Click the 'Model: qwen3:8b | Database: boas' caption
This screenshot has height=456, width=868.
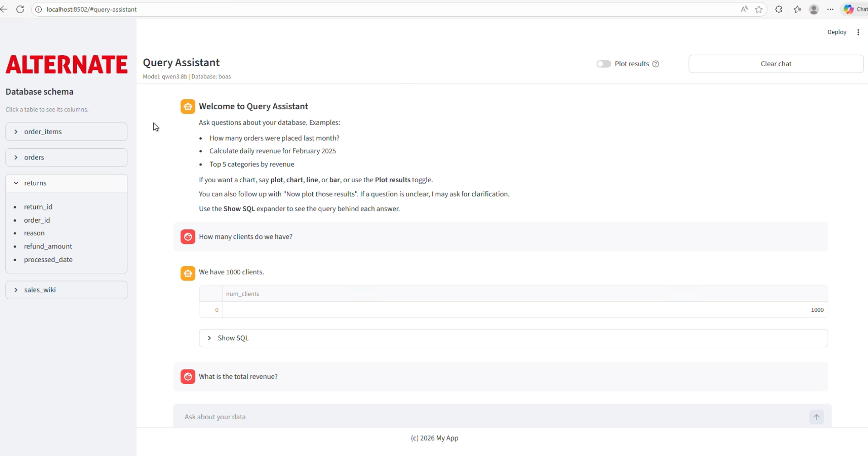tap(187, 77)
